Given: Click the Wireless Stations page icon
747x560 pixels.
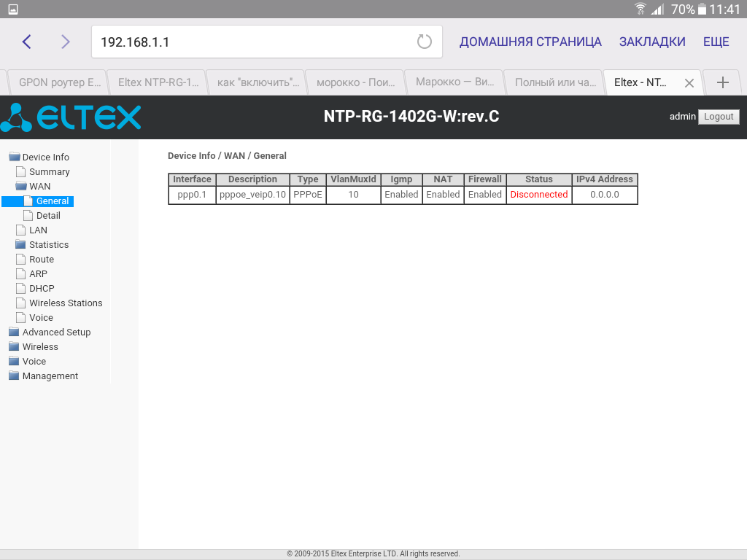Looking at the screenshot, I should 20,303.
